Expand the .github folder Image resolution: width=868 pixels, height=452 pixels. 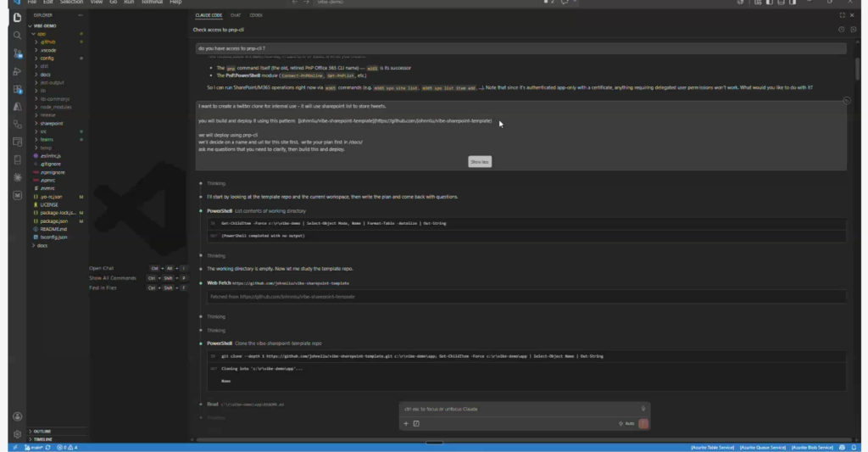tap(47, 42)
